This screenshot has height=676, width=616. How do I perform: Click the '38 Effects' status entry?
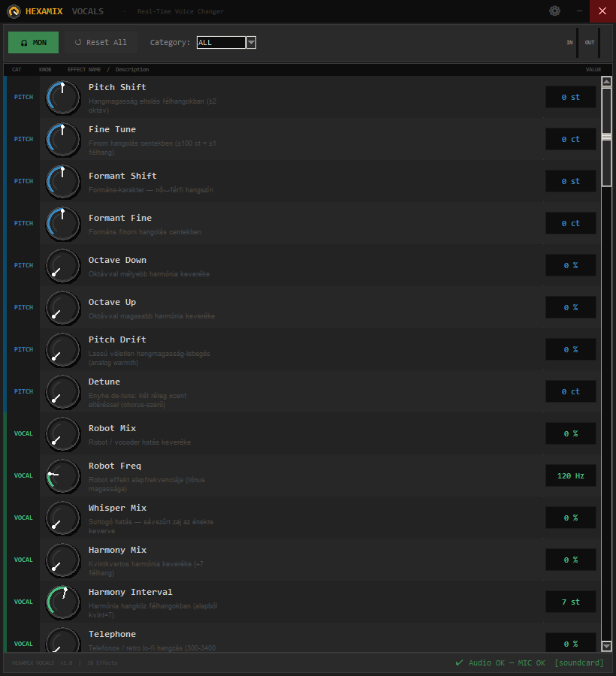102,662
